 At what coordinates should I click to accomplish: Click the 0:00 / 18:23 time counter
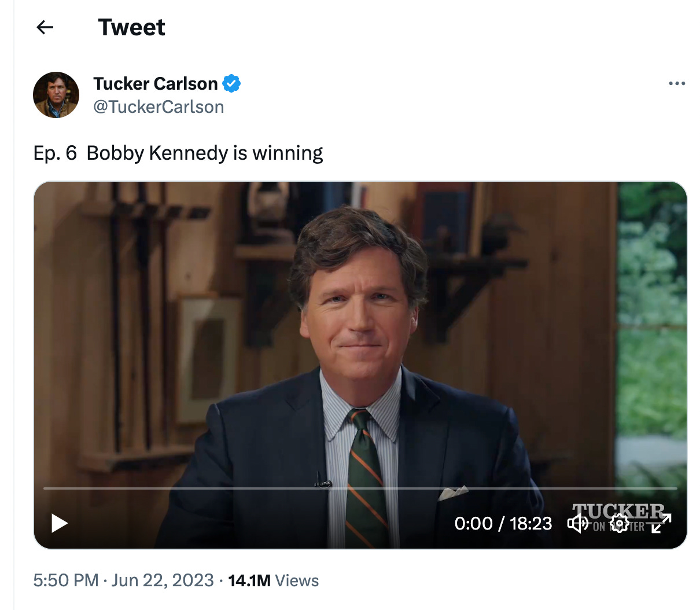click(503, 523)
